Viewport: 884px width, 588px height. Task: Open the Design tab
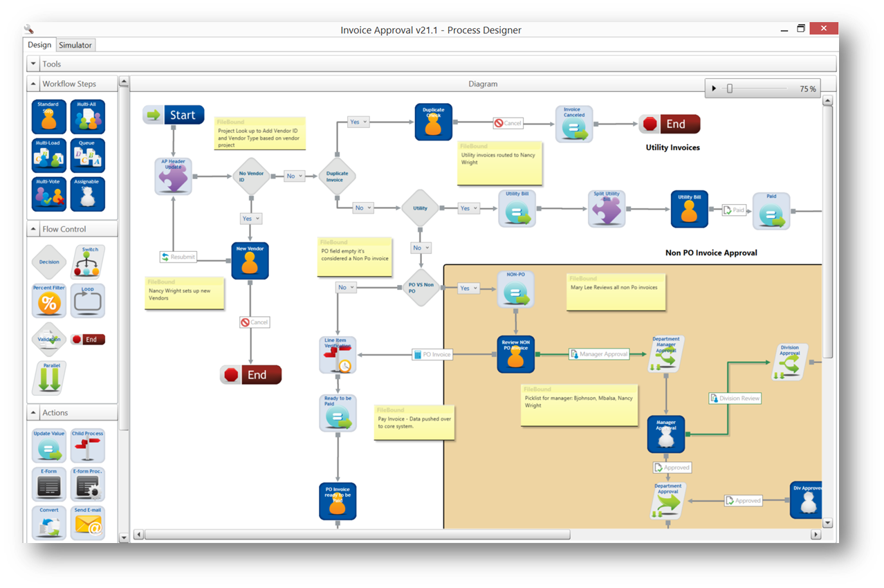pos(39,45)
